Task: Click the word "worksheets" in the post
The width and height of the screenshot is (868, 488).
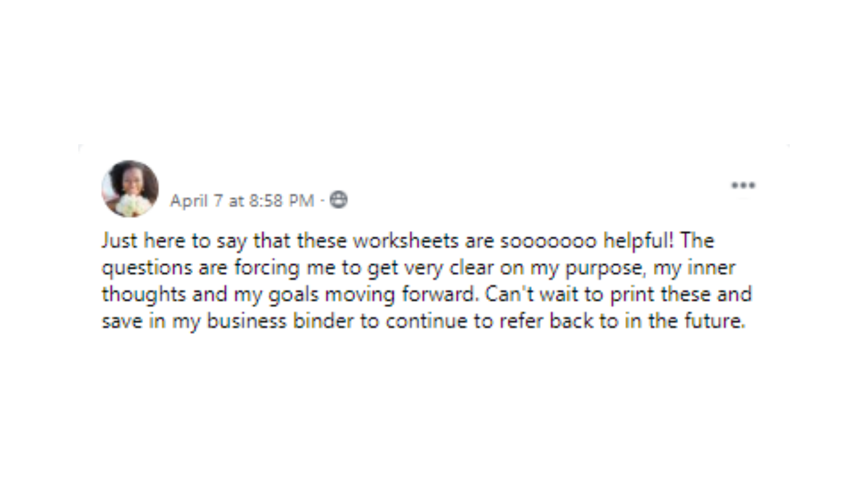Action: click(406, 240)
